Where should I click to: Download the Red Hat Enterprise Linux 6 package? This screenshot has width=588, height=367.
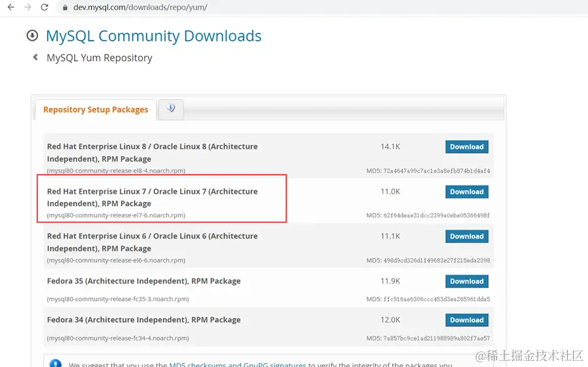(466, 236)
